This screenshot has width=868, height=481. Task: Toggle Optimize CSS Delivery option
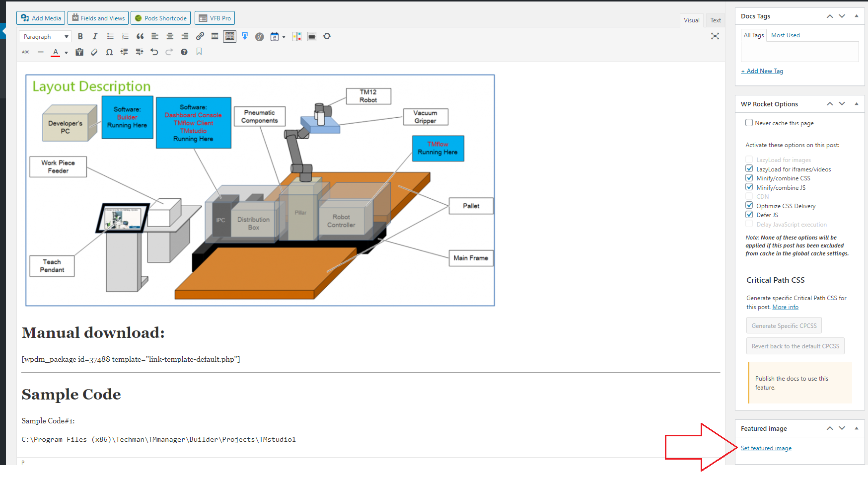pos(749,205)
